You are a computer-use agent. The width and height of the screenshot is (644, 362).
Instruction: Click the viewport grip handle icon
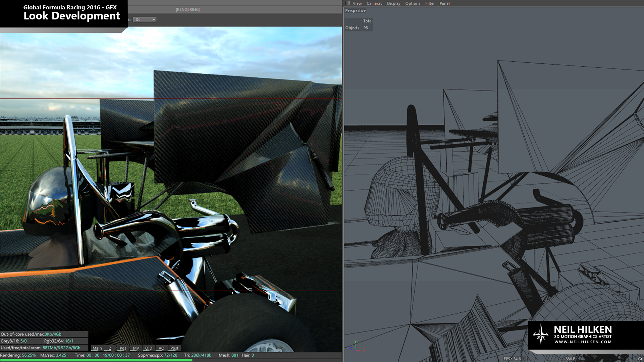pos(347,3)
